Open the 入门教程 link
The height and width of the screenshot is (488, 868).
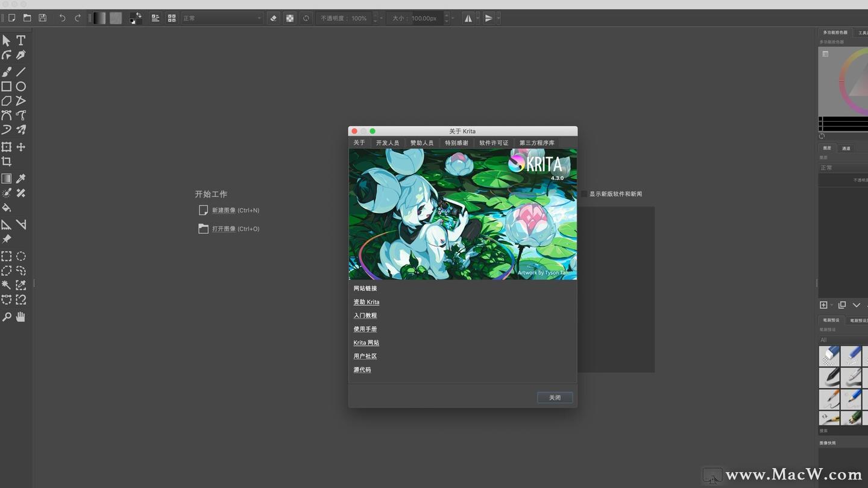point(365,316)
